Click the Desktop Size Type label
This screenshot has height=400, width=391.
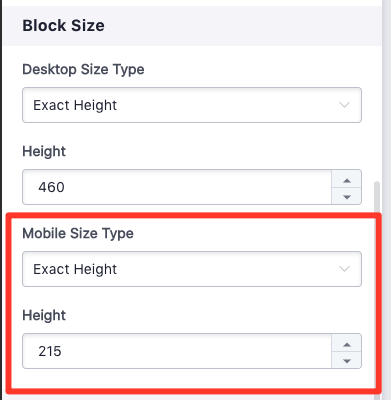[x=83, y=70]
